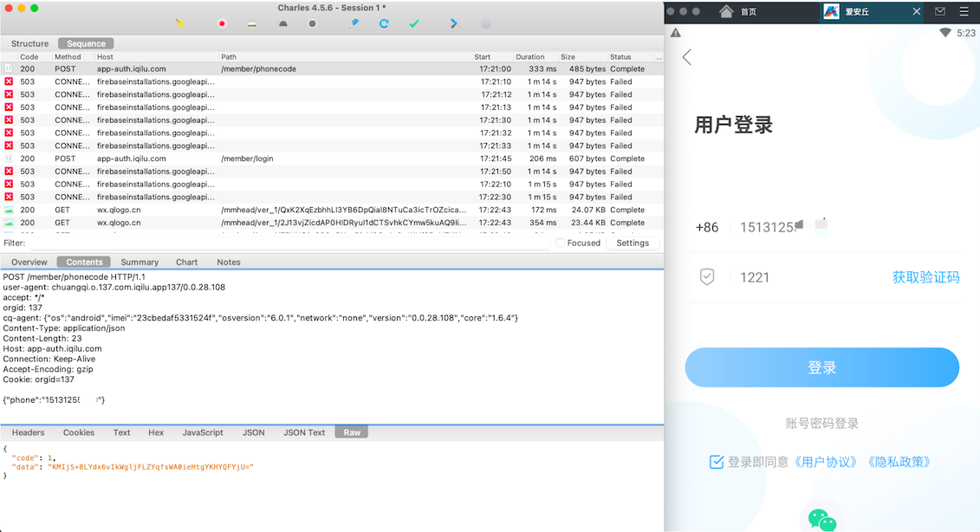Open the Chart tab
Image resolution: width=980 pixels, height=532 pixels.
[x=186, y=262]
